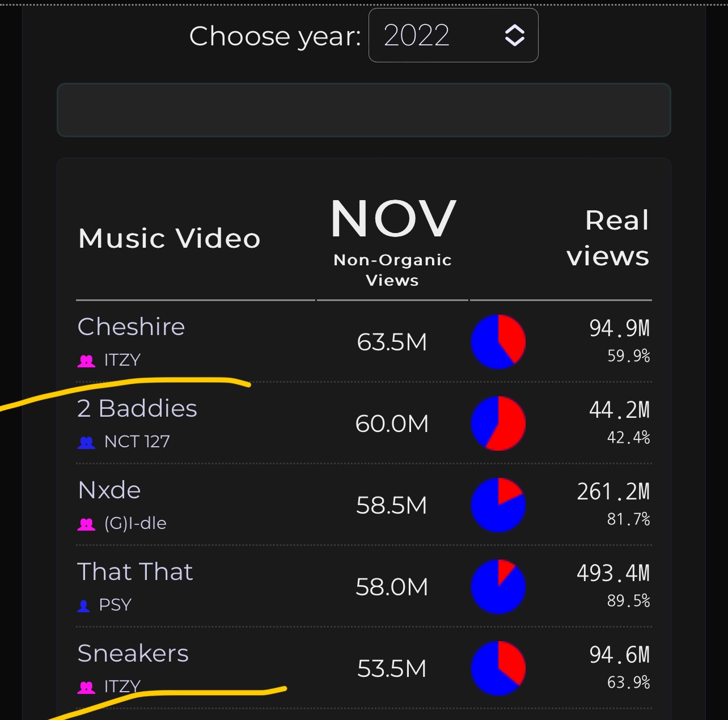The image size is (728, 720).
Task: Click the empty bar above the table
Action: point(363,110)
